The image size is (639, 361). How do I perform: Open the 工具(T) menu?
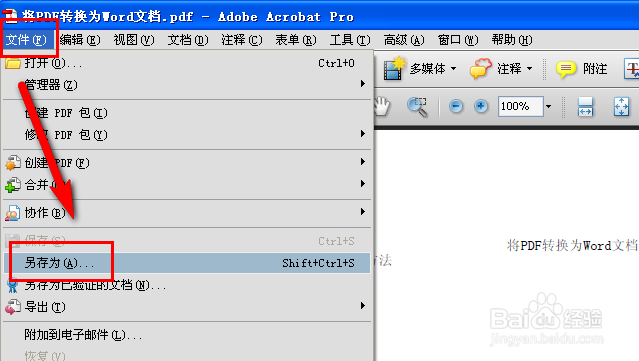pos(350,40)
